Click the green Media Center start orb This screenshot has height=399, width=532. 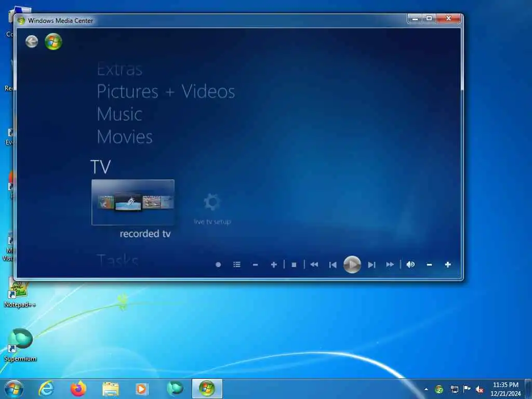pyautogui.click(x=54, y=42)
